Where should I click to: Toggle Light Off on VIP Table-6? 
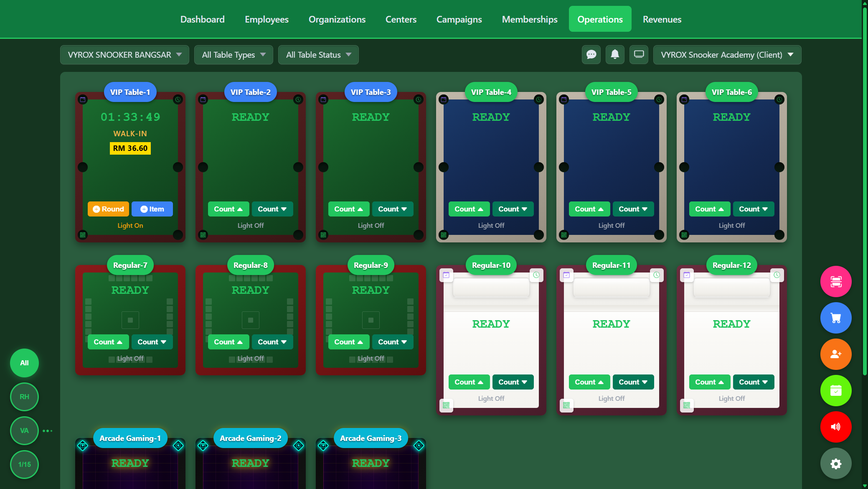tap(732, 226)
